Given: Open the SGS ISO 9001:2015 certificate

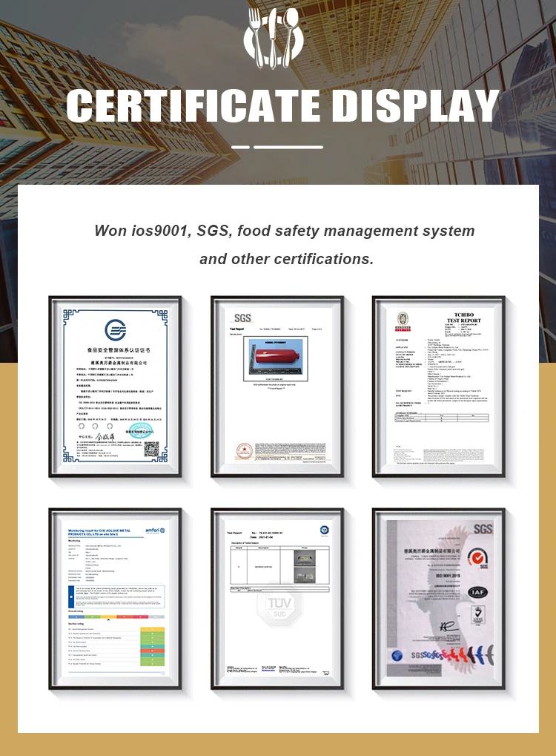Looking at the screenshot, I should pyautogui.click(x=438, y=598).
